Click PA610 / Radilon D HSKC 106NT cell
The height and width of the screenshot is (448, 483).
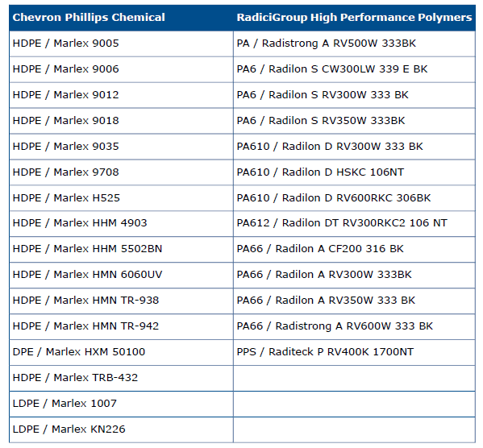tap(354, 172)
